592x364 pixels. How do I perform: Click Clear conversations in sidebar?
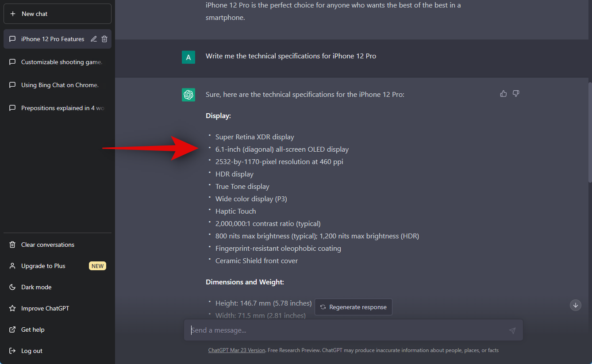(x=48, y=245)
